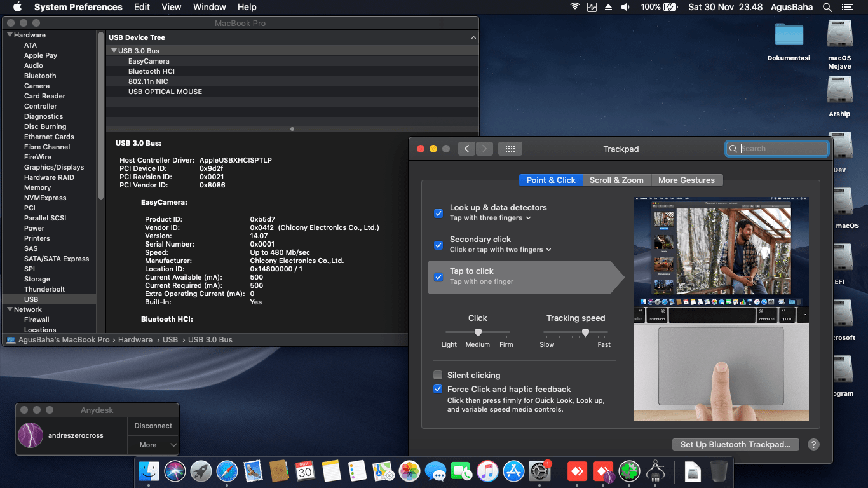Click Set Up Bluetooth Trackpad button
Image resolution: width=868 pixels, height=488 pixels.
tap(735, 444)
